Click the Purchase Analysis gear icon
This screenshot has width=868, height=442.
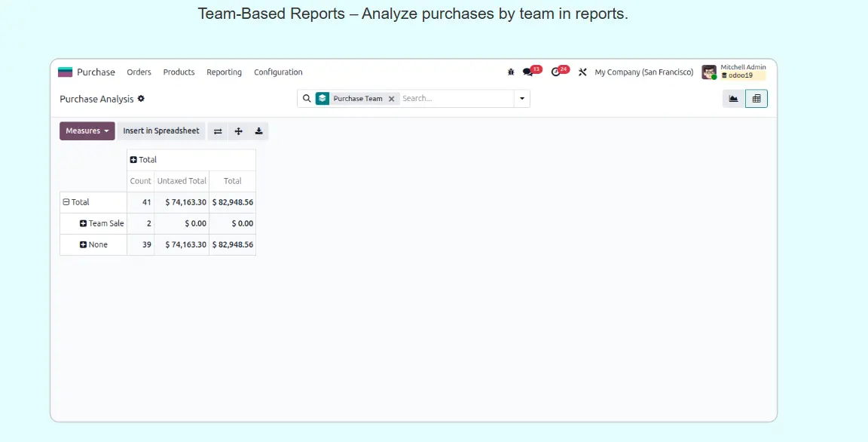(141, 99)
